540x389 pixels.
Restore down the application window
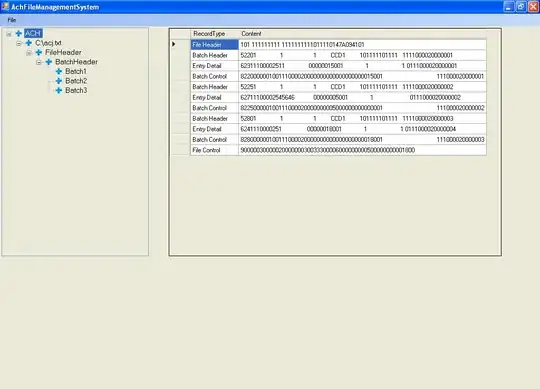(x=521, y=7)
